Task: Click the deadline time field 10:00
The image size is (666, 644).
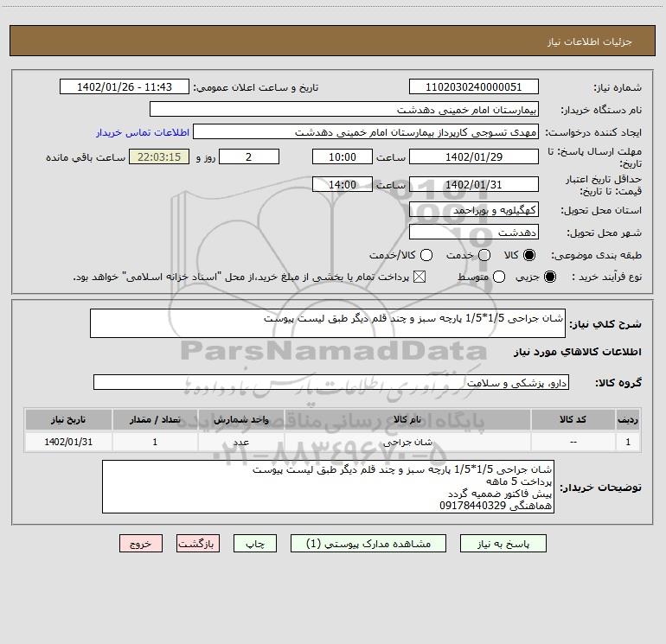Action: (x=343, y=156)
